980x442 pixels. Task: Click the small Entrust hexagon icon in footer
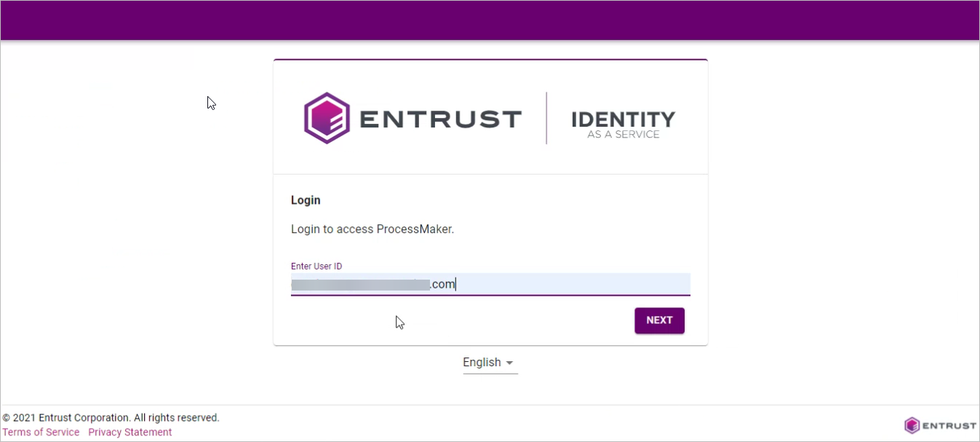pos(912,425)
